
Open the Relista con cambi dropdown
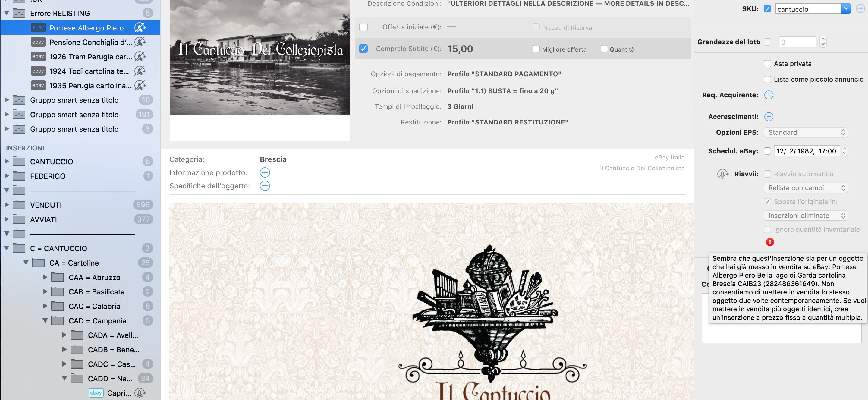tap(805, 188)
